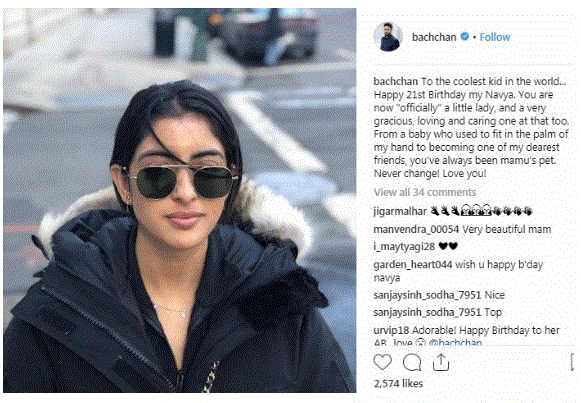Open i_maytyagi28 commenter profile
581x403 pixels.
coord(404,246)
